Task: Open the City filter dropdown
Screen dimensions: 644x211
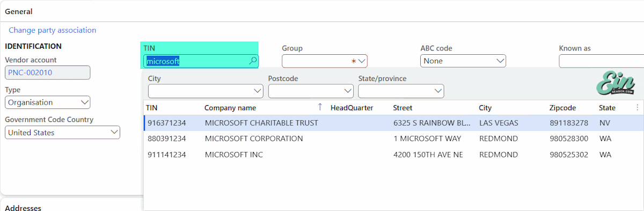Action: click(258, 91)
